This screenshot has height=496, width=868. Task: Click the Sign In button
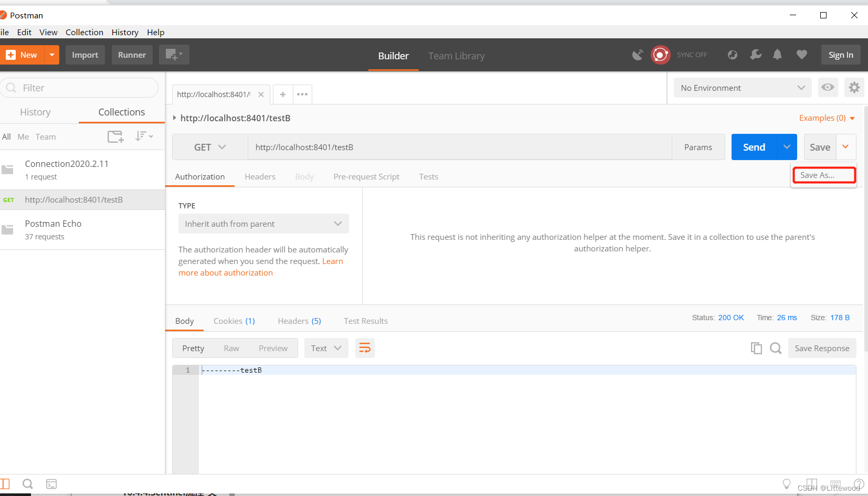tap(841, 55)
